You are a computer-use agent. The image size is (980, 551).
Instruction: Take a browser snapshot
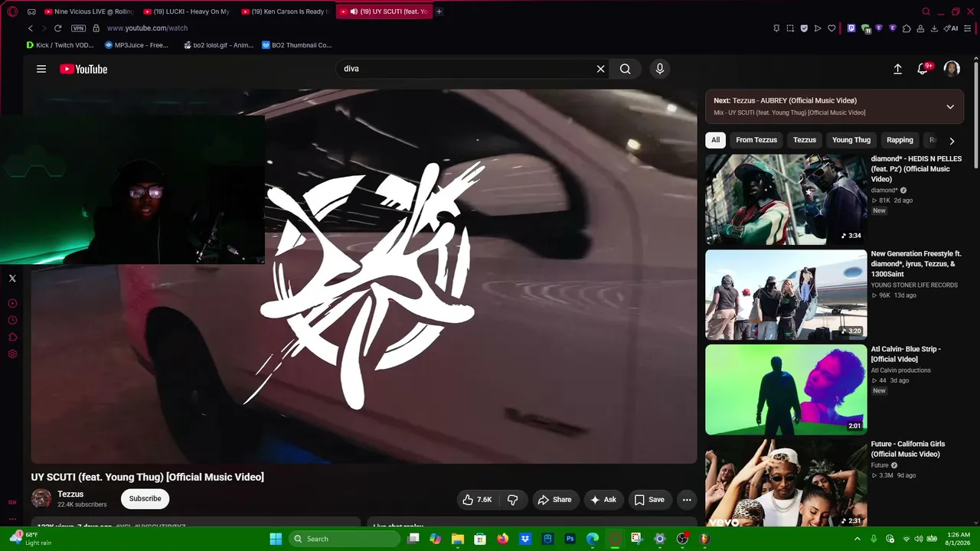tap(790, 28)
